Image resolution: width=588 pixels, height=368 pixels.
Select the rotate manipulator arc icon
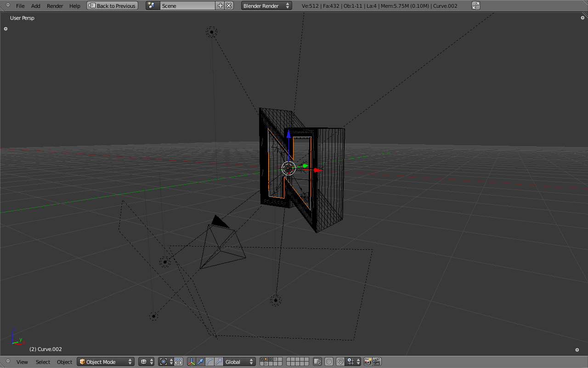click(210, 362)
